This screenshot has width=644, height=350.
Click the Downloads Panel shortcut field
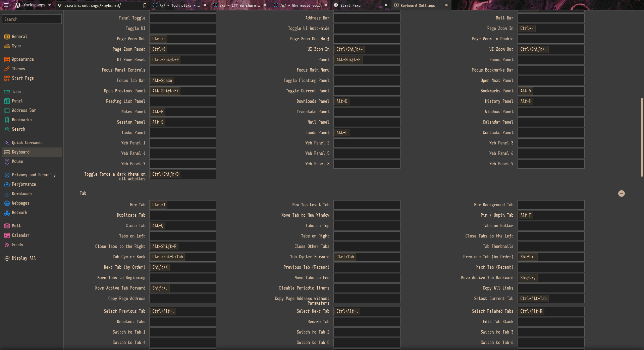click(x=367, y=101)
